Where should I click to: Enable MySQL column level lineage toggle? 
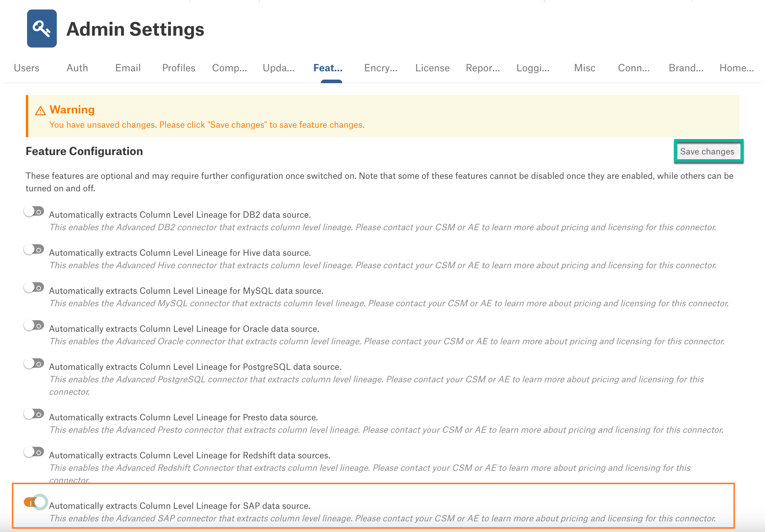tap(34, 287)
